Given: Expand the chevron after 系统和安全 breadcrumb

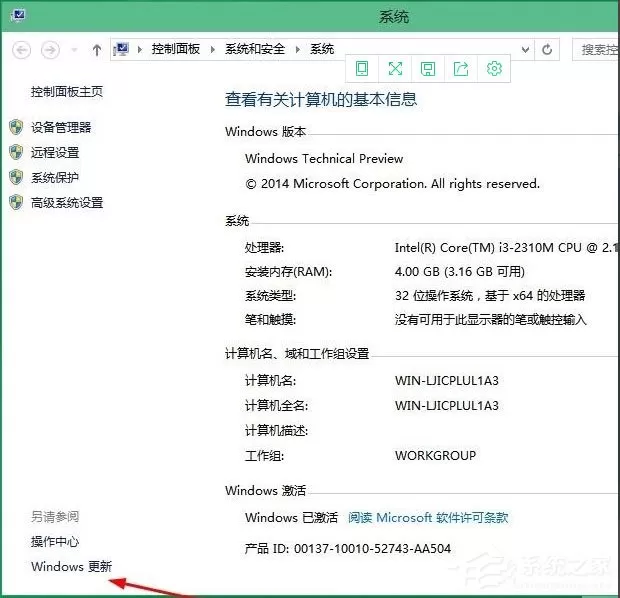Looking at the screenshot, I should point(298,49).
